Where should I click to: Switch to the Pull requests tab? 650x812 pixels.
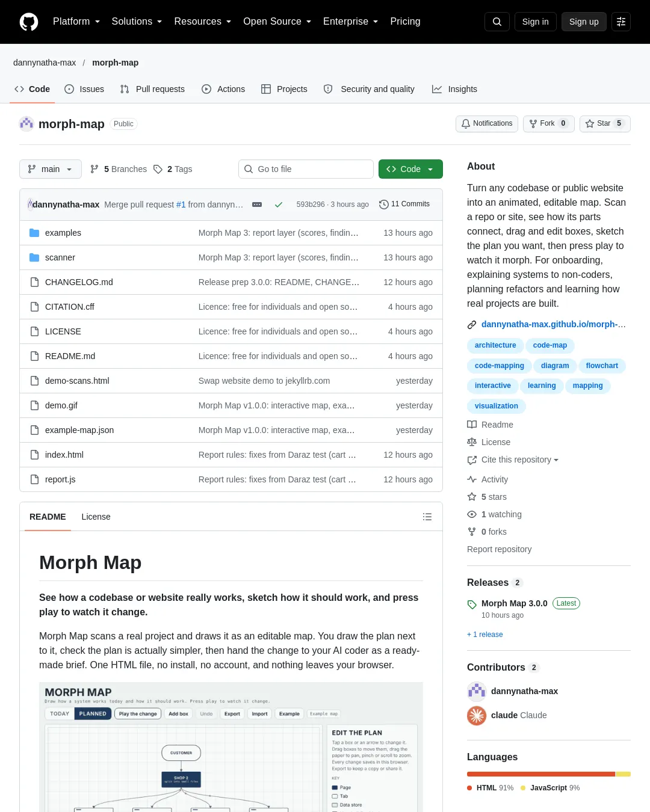pos(152,89)
